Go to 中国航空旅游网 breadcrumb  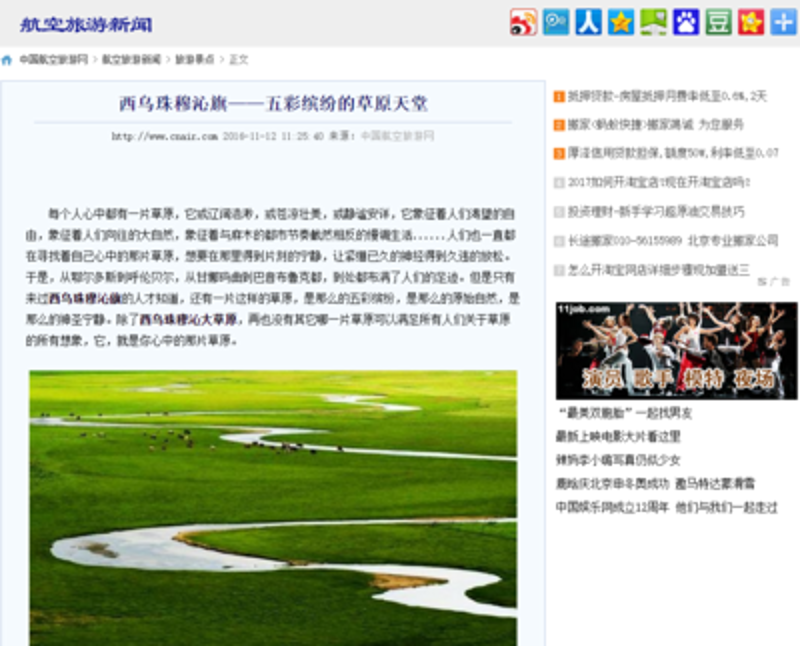[x=54, y=60]
